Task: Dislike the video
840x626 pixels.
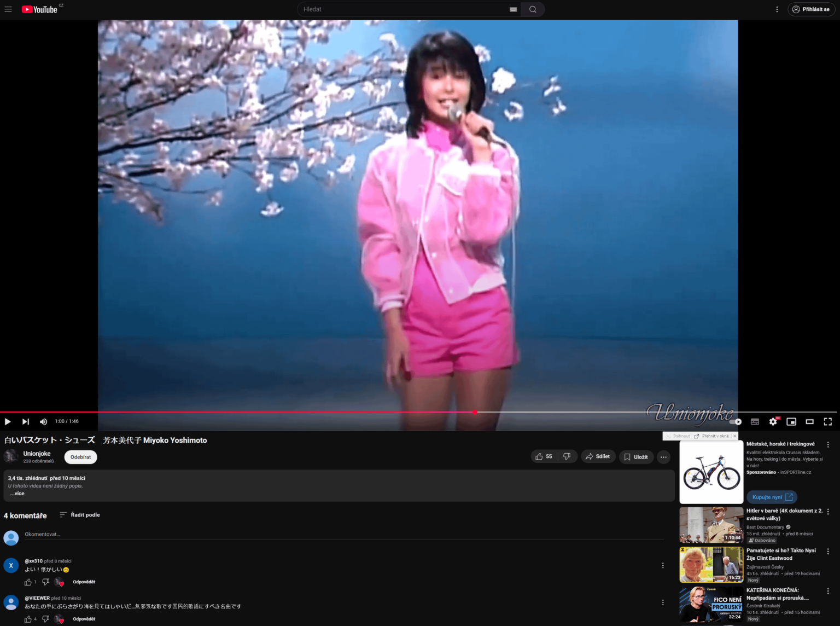Action: point(567,456)
